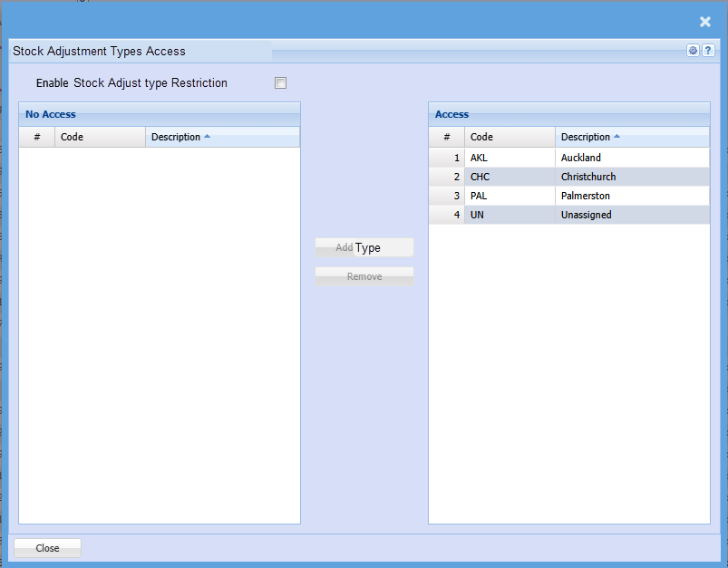The image size is (728, 568).
Task: Click the Code column header in No Access
Action: [x=100, y=137]
